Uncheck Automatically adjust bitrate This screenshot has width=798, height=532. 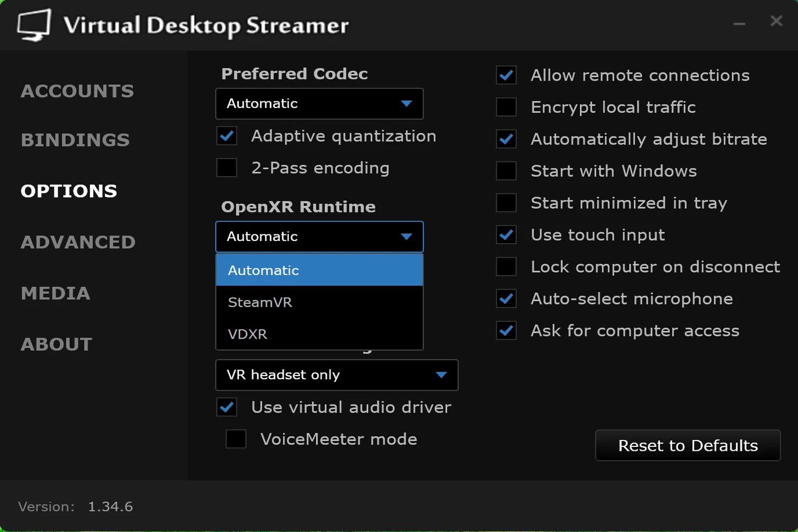506,139
